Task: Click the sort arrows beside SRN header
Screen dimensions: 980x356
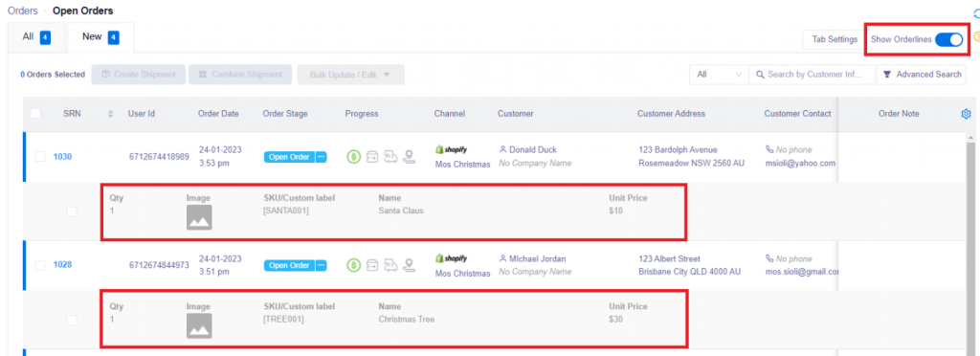Action: point(111,114)
